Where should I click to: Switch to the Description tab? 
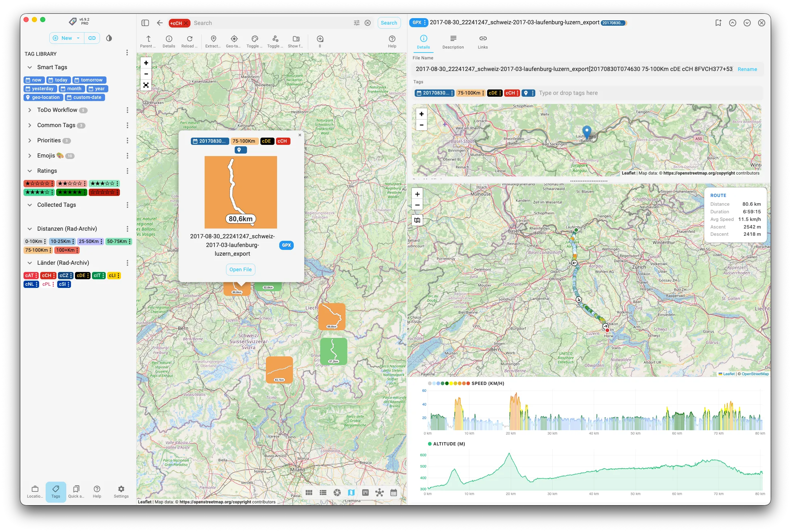pyautogui.click(x=453, y=42)
